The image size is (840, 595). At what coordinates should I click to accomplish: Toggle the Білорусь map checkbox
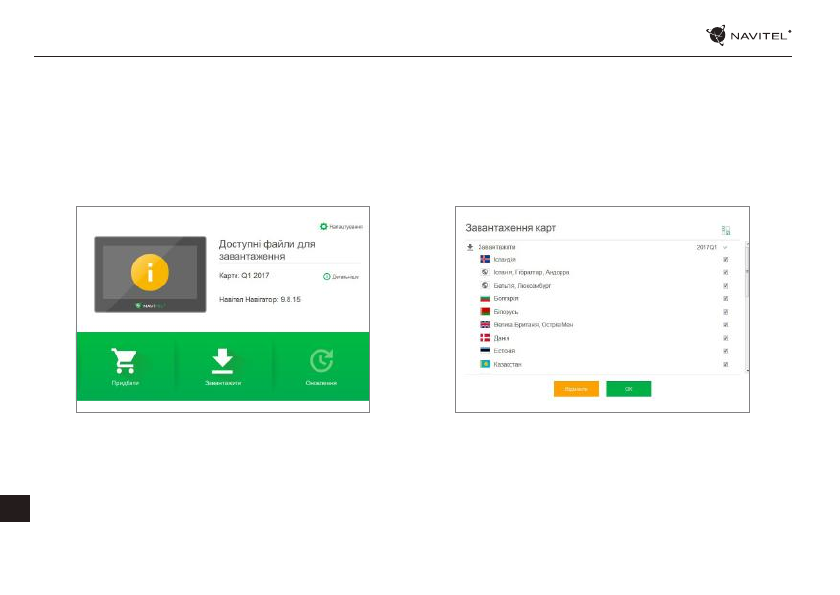[725, 312]
